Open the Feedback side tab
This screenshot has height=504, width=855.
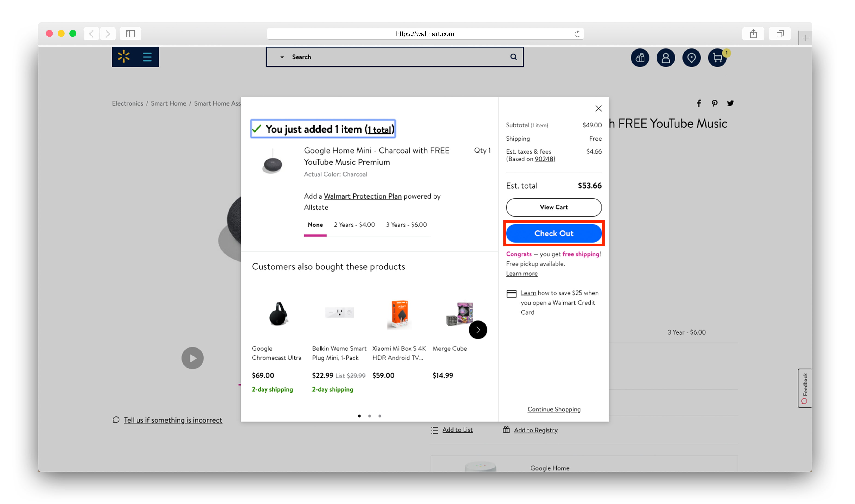[804, 388]
